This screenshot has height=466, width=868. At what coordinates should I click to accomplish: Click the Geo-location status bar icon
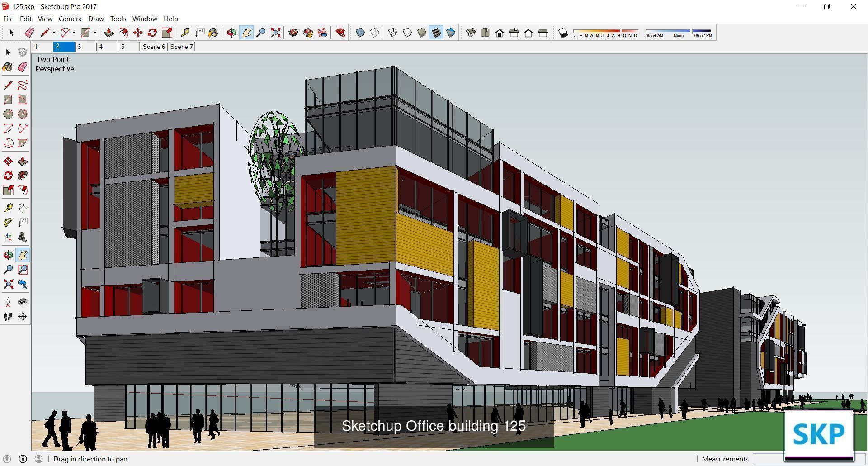pyautogui.click(x=7, y=459)
